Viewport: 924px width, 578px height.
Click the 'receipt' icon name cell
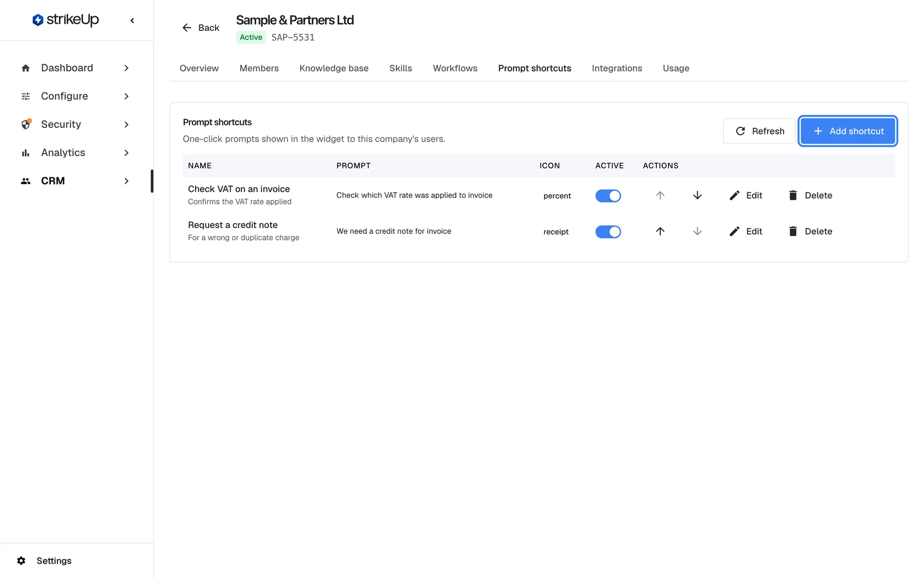(556, 232)
